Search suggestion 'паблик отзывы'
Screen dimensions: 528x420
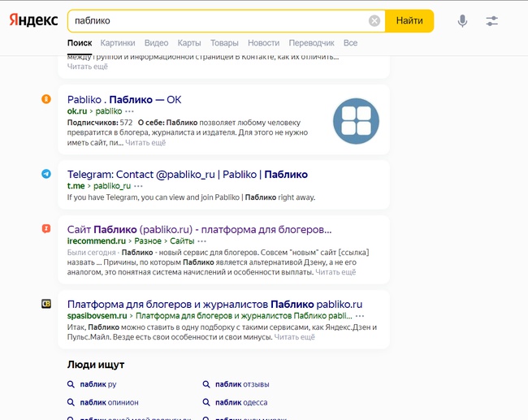pyautogui.click(x=242, y=384)
